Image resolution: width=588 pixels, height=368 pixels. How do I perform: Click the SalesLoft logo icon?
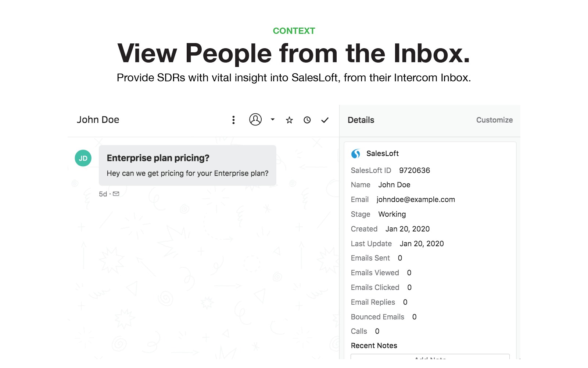[x=356, y=154]
